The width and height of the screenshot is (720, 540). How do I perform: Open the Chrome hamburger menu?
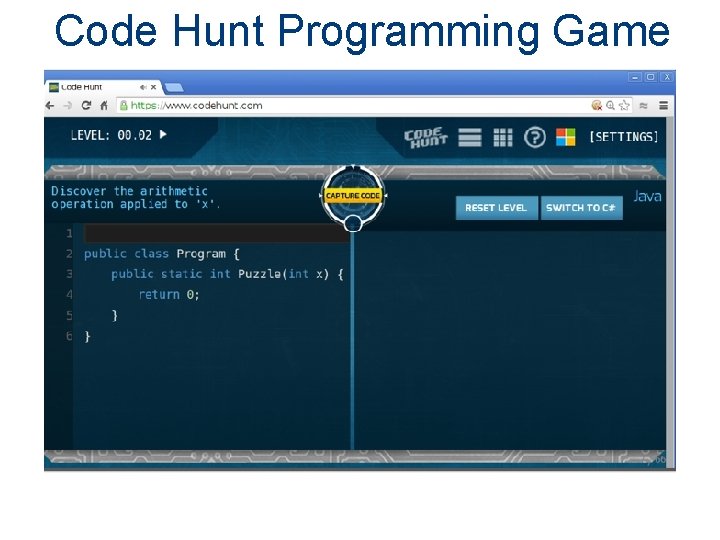(x=664, y=106)
